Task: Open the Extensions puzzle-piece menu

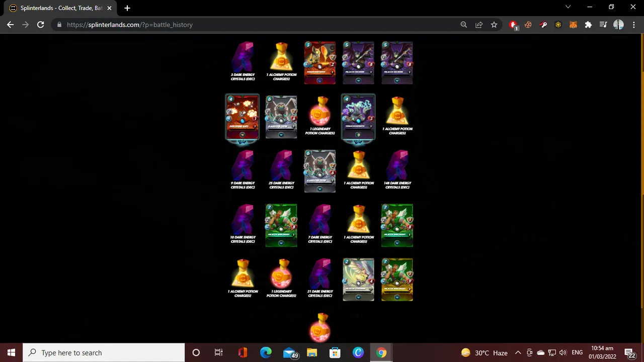Action: coord(588,25)
